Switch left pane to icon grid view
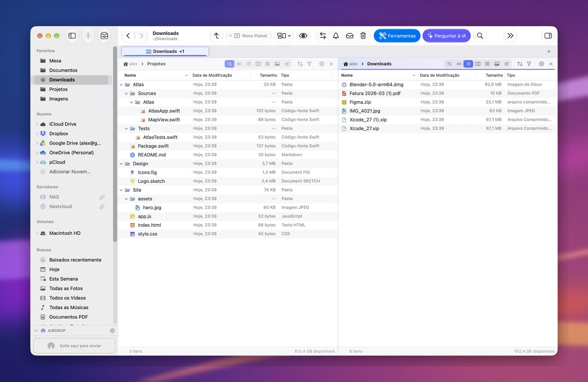588x382 pixels. (268, 64)
